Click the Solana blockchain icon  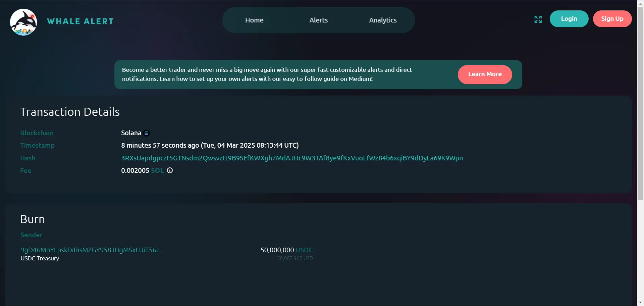[x=146, y=133]
